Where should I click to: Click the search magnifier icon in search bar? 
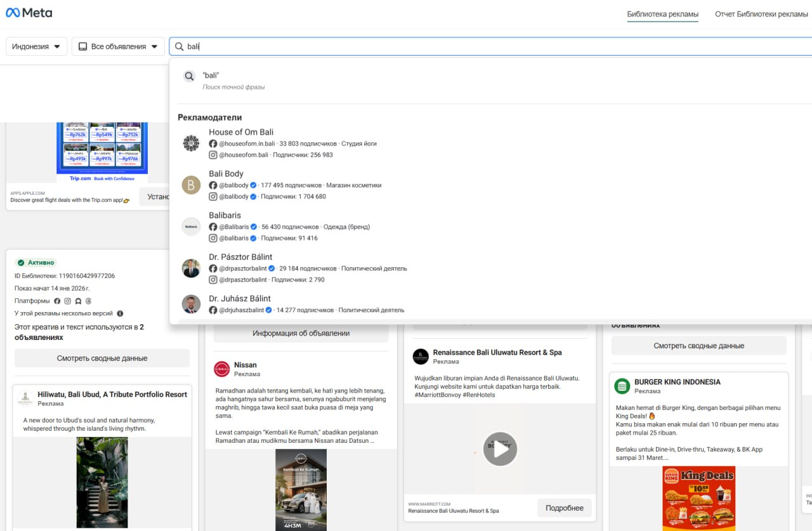[180, 46]
